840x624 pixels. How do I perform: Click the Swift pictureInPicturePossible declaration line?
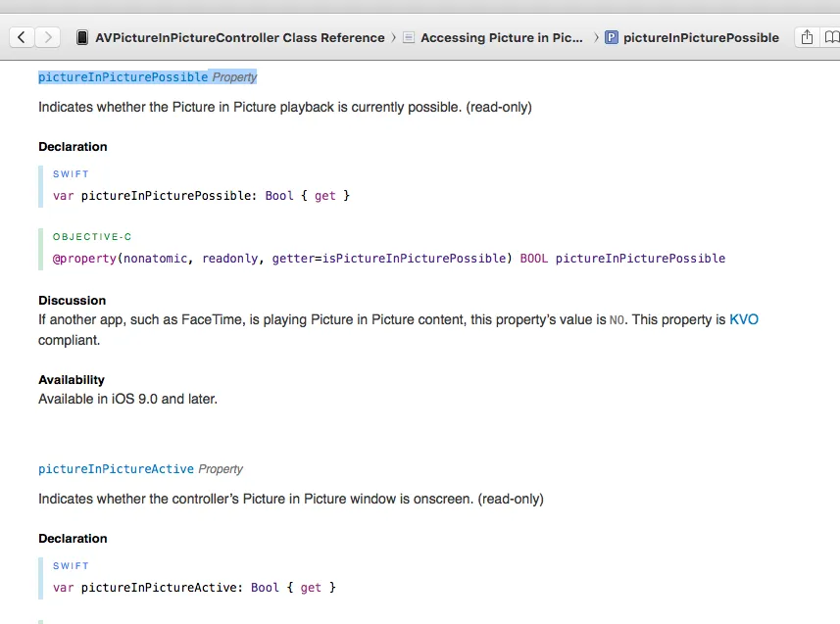pos(201,196)
